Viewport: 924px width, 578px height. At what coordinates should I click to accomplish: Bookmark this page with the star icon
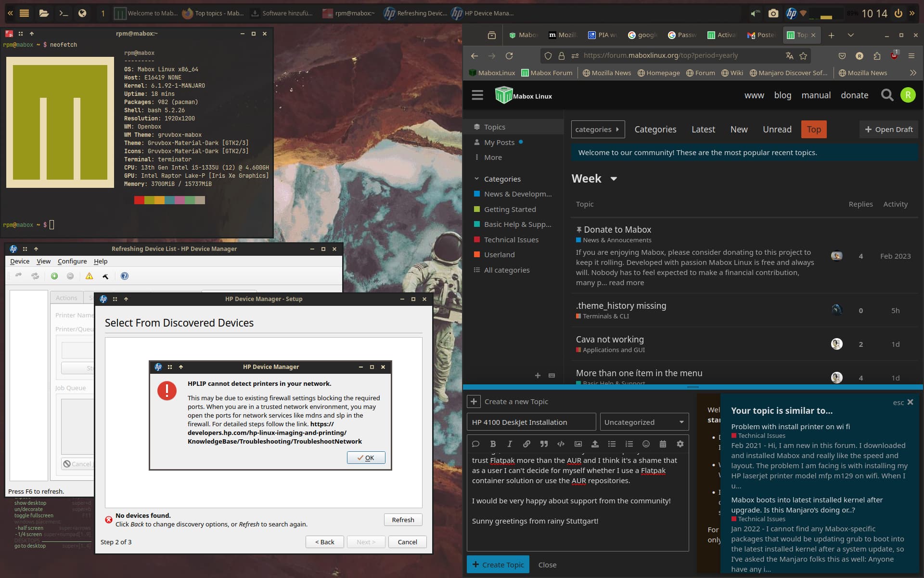point(803,56)
